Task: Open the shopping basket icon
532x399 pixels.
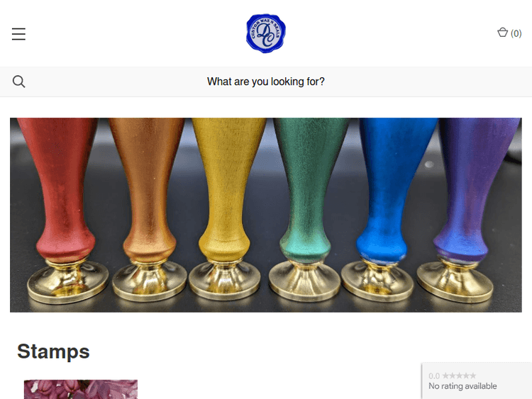Action: point(502,33)
